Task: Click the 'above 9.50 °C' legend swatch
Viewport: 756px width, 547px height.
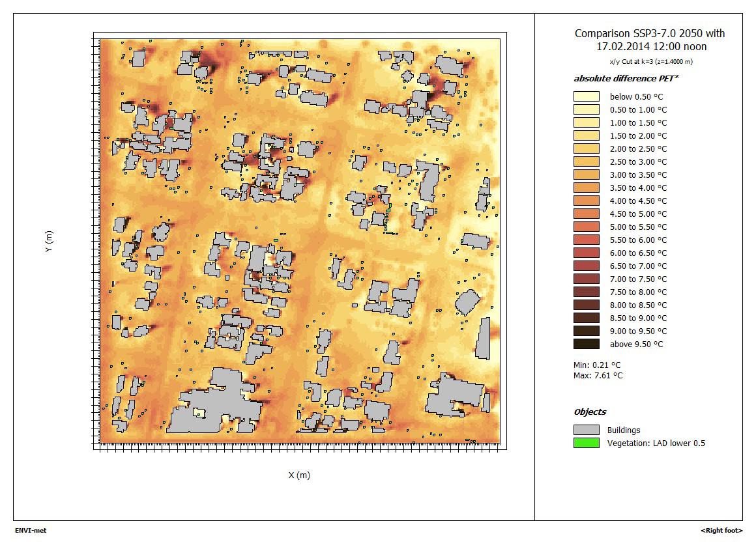Action: click(x=587, y=344)
